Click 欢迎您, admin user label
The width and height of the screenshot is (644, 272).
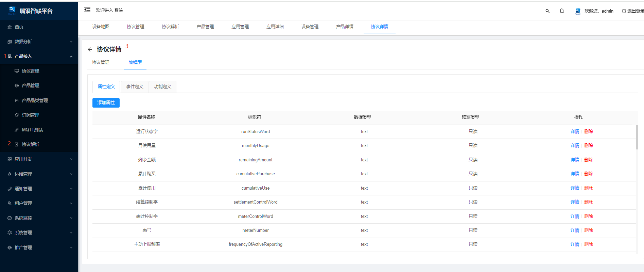tap(599, 11)
